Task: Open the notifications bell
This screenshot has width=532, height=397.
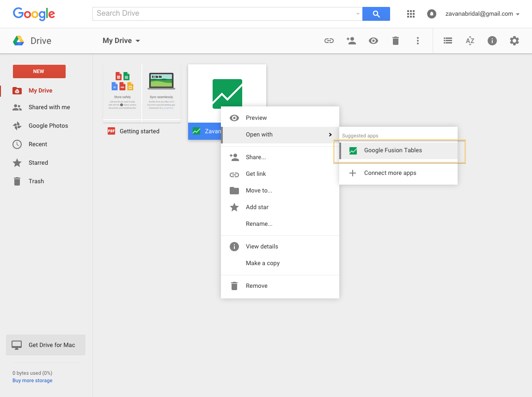Action: (x=432, y=14)
